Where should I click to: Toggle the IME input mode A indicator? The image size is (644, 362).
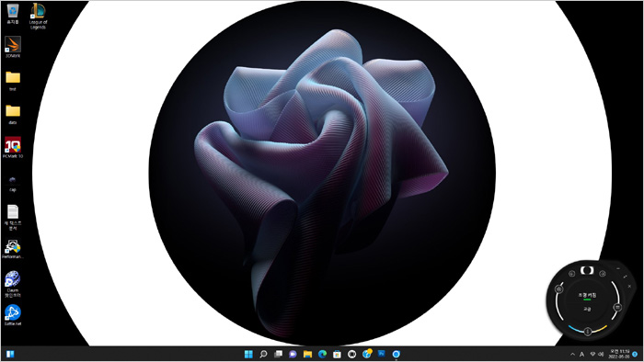(582, 355)
